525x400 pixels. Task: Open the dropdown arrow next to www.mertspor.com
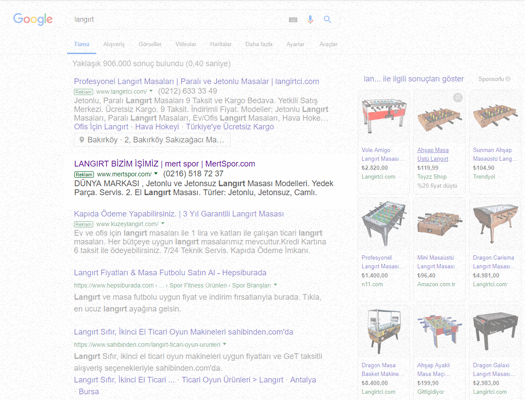click(156, 173)
